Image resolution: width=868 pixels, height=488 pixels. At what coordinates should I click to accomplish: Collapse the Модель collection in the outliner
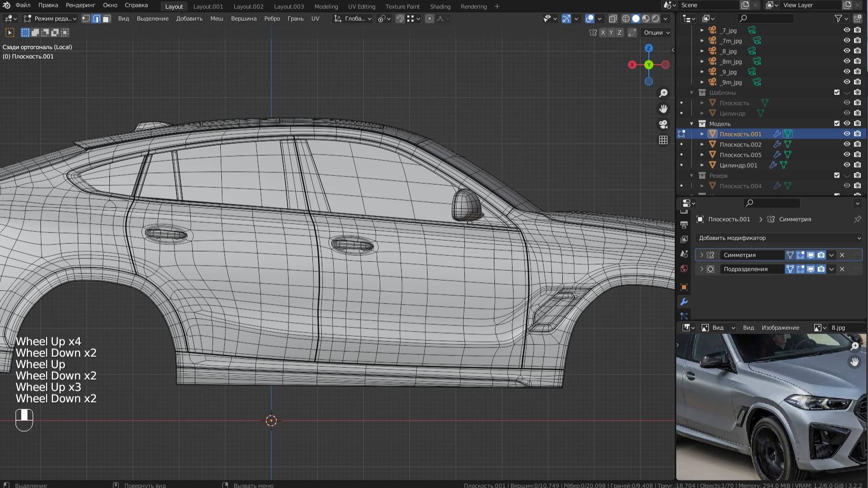click(691, 123)
